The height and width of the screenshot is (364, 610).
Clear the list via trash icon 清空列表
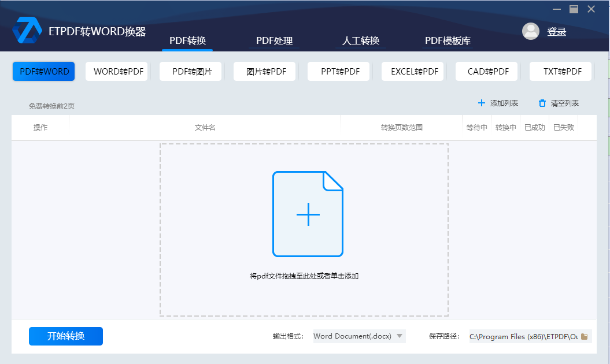coord(542,103)
